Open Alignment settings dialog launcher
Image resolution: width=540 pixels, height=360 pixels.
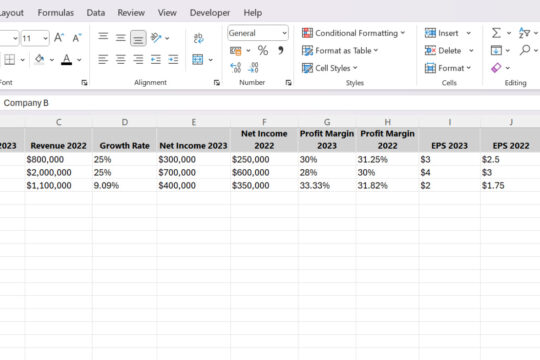point(217,83)
